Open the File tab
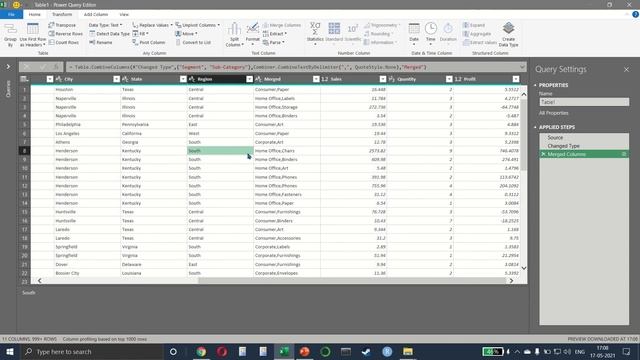 click(11, 14)
